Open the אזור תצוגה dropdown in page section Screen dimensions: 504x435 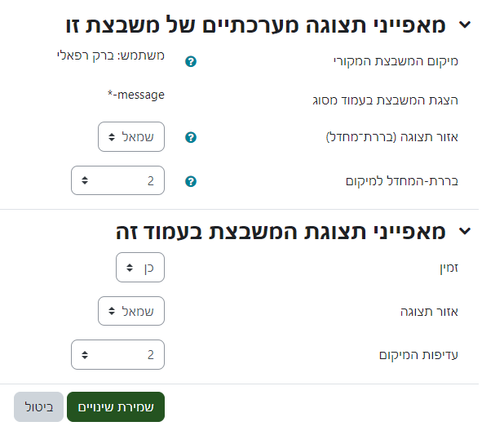coord(131,311)
